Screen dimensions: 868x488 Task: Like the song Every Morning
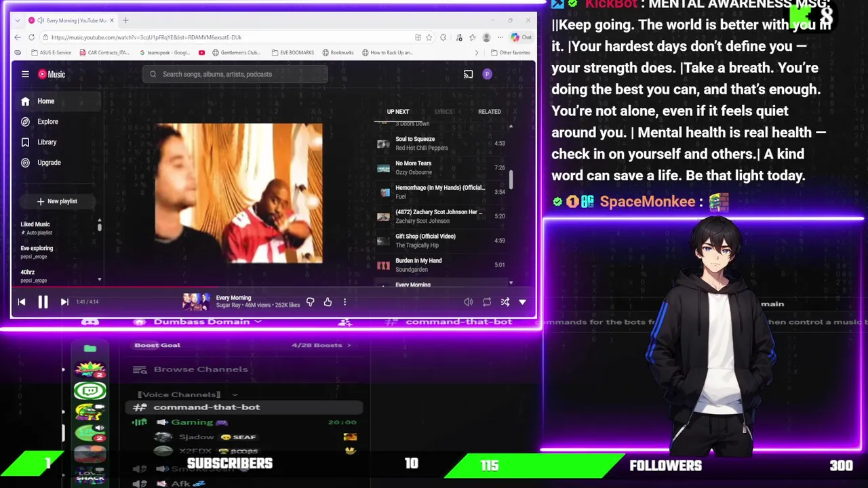pos(328,302)
